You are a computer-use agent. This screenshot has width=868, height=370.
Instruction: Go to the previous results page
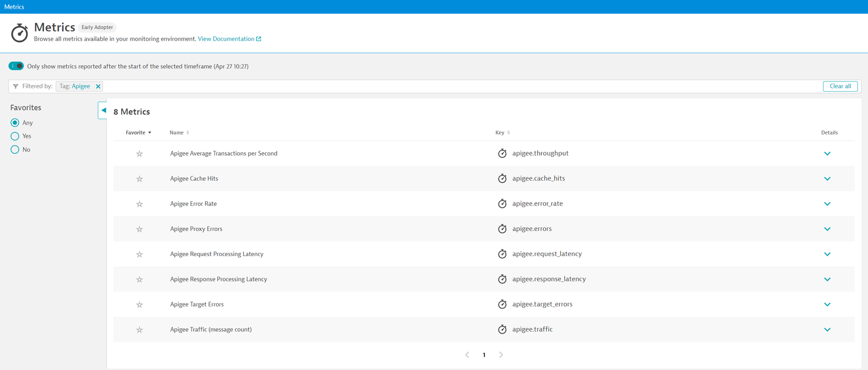[x=467, y=355]
